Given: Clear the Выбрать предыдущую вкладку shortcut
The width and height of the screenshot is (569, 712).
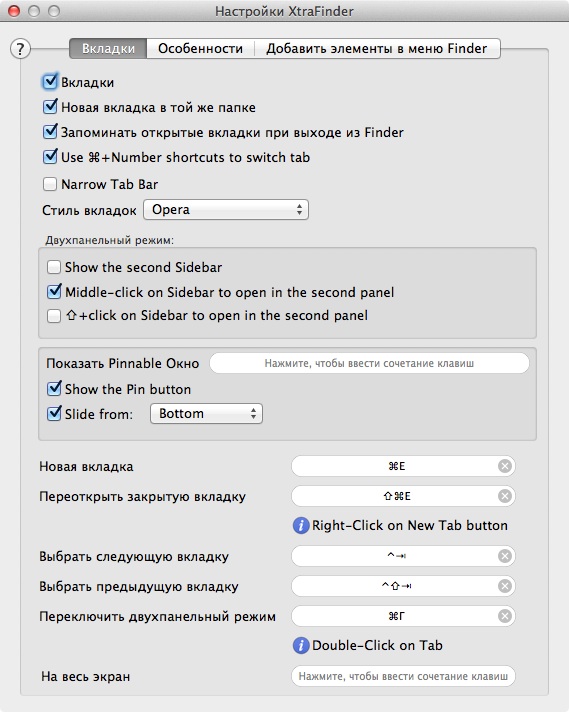Looking at the screenshot, I should [505, 586].
